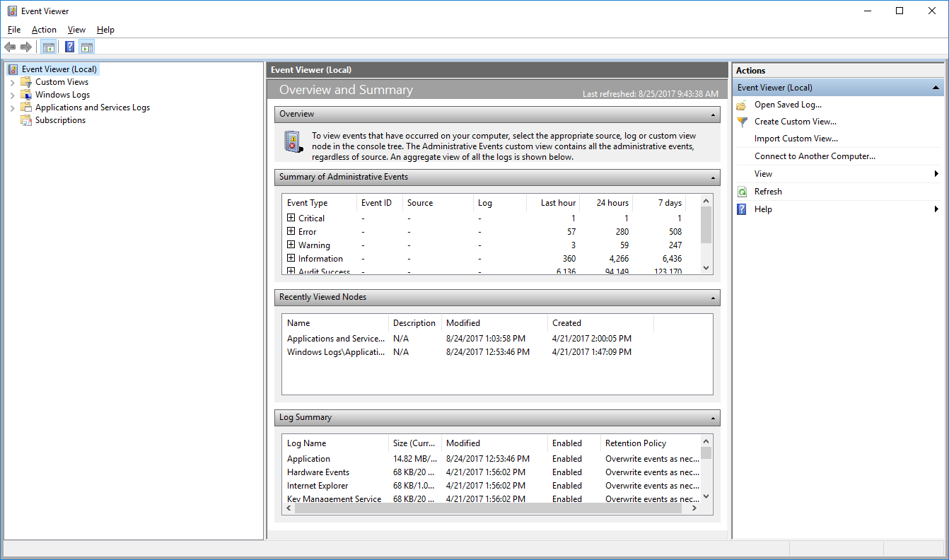Click the Subscriptions folder icon in tree
The width and height of the screenshot is (949, 560).
tap(26, 120)
